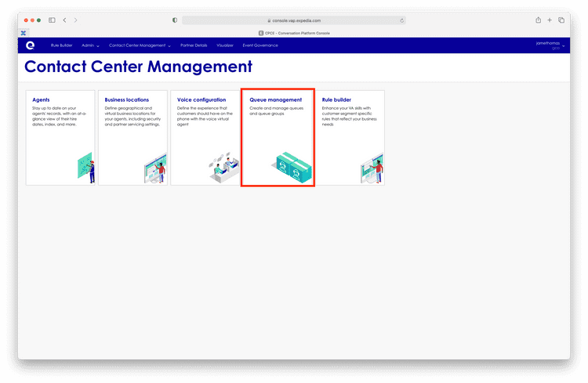Viewport: 588px width, 383px height.
Task: Click the Expedia logo in the navbar
Action: click(x=30, y=45)
